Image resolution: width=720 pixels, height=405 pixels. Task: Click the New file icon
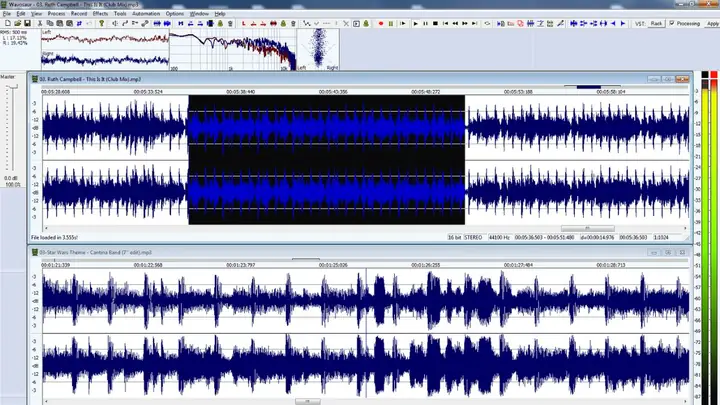[x=8, y=23]
